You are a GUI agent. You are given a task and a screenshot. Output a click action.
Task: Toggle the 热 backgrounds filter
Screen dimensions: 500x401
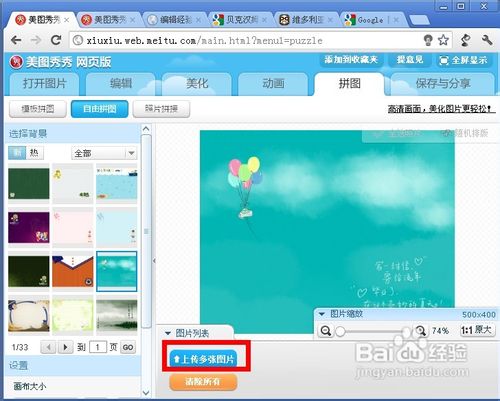tap(34, 153)
